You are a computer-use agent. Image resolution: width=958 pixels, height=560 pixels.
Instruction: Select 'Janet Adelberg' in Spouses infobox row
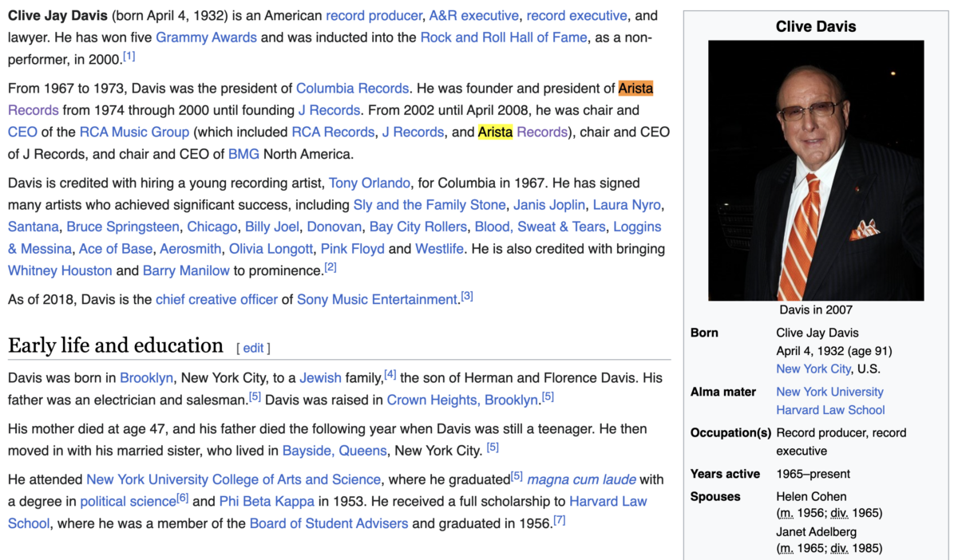pyautogui.click(x=817, y=531)
